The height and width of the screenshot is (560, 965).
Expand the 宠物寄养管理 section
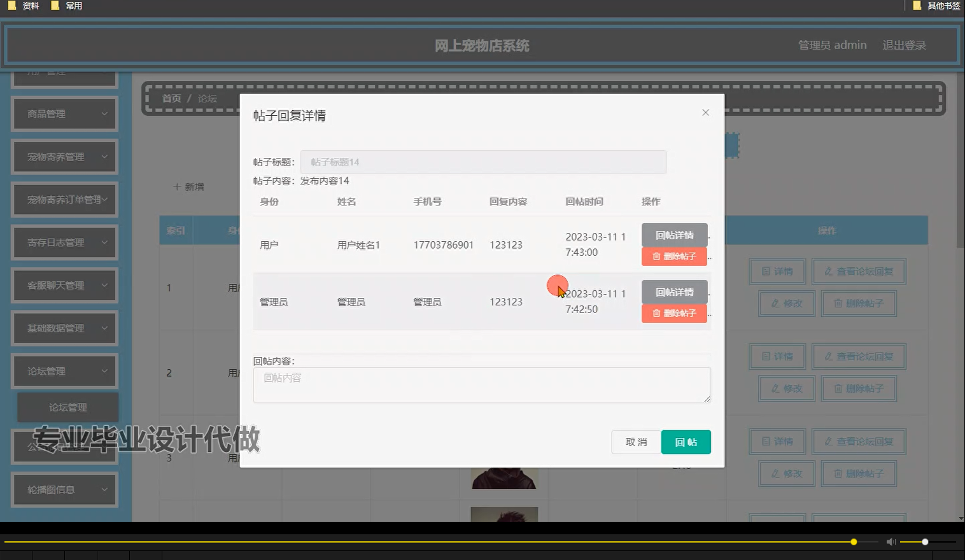64,157
